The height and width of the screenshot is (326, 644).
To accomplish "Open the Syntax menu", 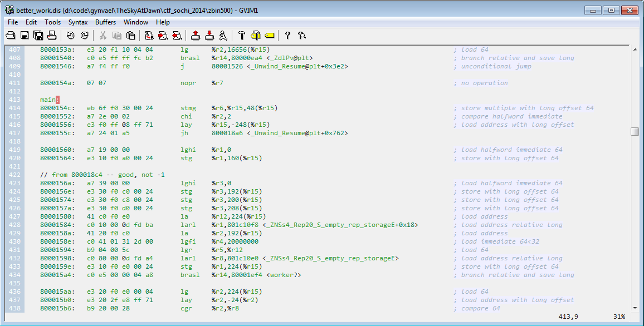I will (77, 22).
